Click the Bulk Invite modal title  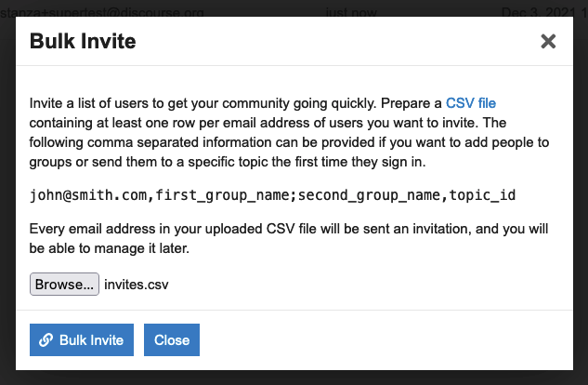coord(83,42)
